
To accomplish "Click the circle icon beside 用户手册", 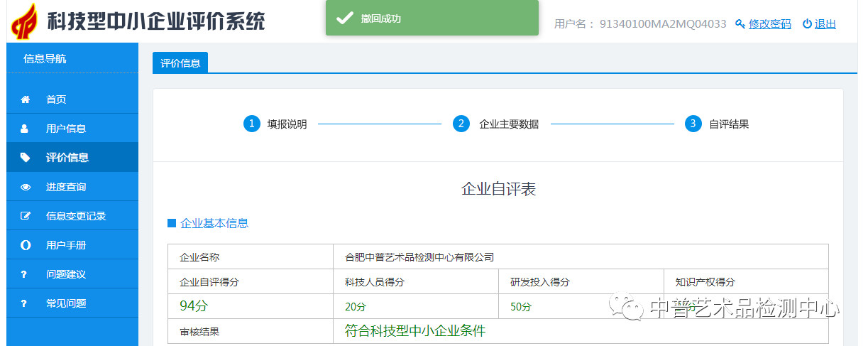I will point(26,245).
